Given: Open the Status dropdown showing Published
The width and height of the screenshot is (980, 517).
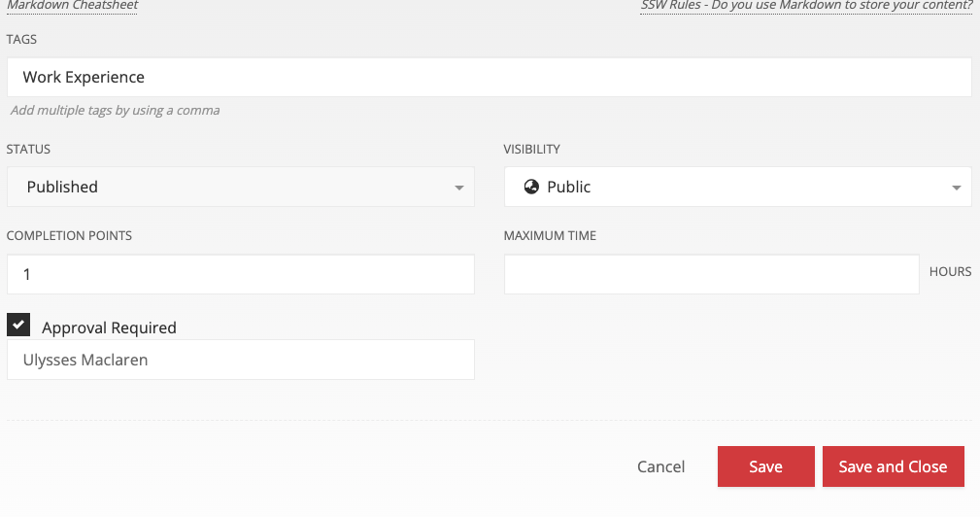Looking at the screenshot, I should tap(240, 187).
